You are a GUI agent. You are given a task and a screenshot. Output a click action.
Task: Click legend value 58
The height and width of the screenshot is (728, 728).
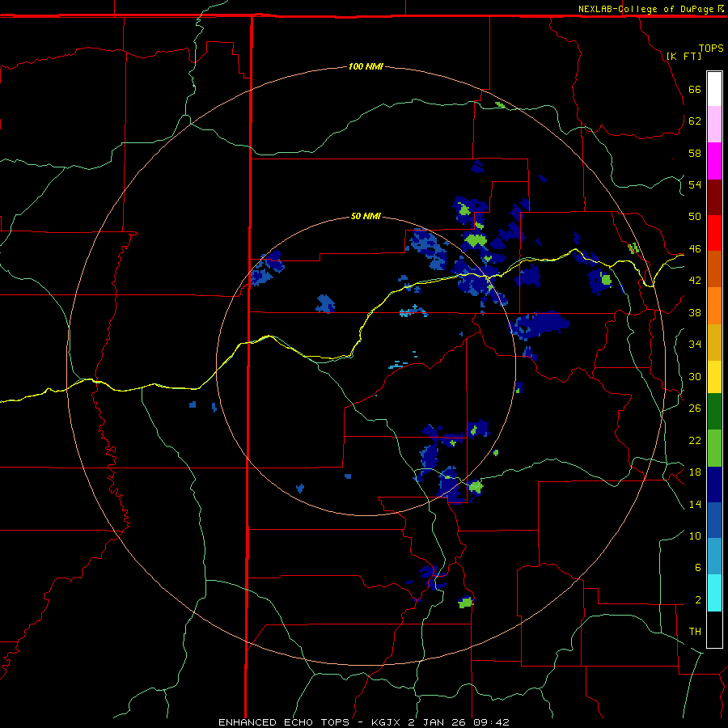coord(695,153)
